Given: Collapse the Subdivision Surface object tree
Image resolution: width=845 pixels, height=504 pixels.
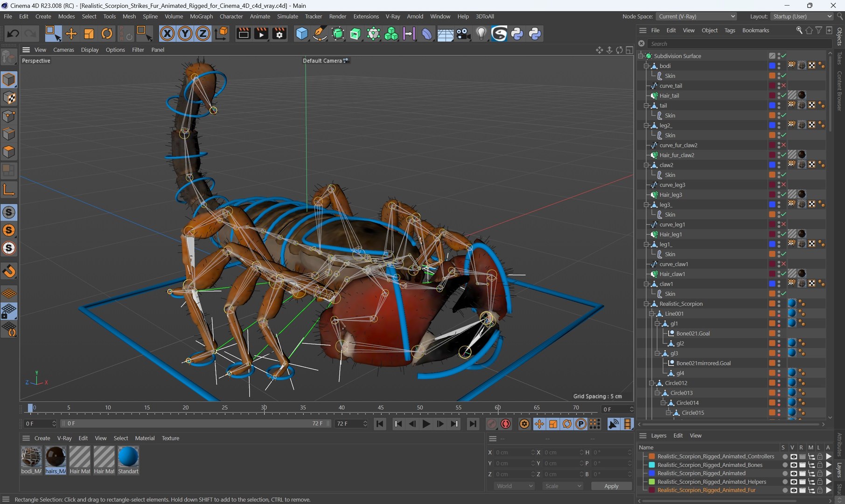Looking at the screenshot, I should pyautogui.click(x=641, y=56).
